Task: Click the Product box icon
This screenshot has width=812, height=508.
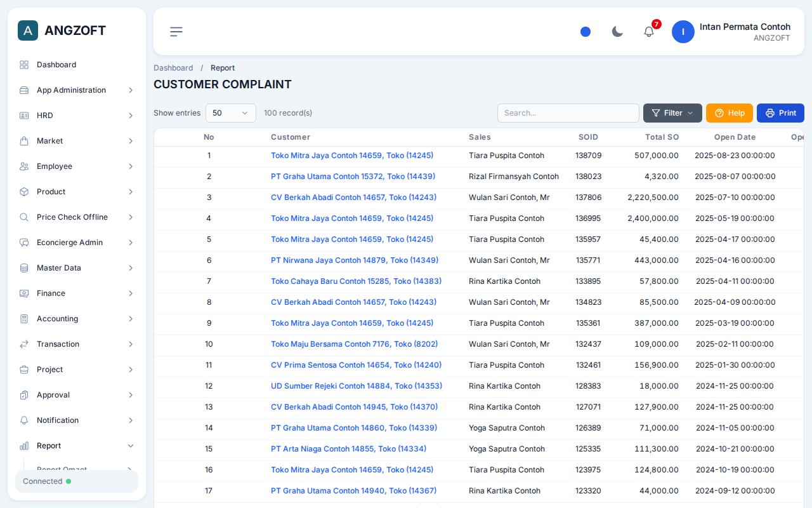Action: coord(24,192)
